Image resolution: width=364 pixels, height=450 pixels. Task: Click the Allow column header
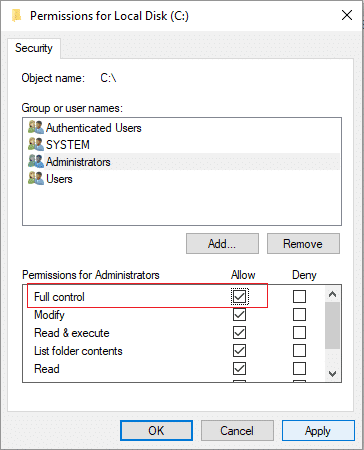click(x=243, y=275)
